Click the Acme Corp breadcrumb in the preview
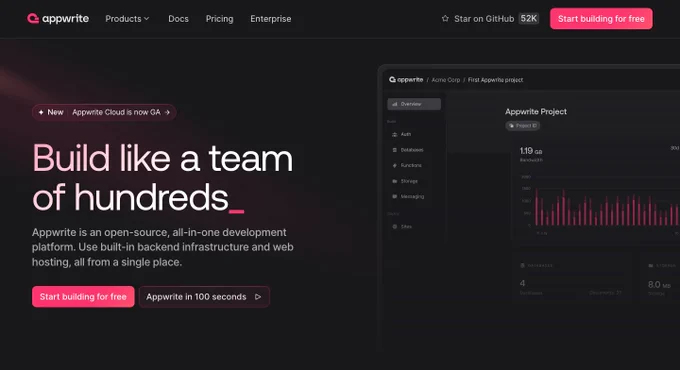This screenshot has height=370, width=680. click(446, 80)
